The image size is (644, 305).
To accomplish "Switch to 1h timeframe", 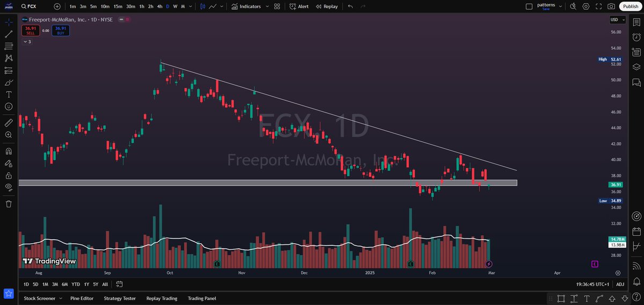I will click(141, 6).
